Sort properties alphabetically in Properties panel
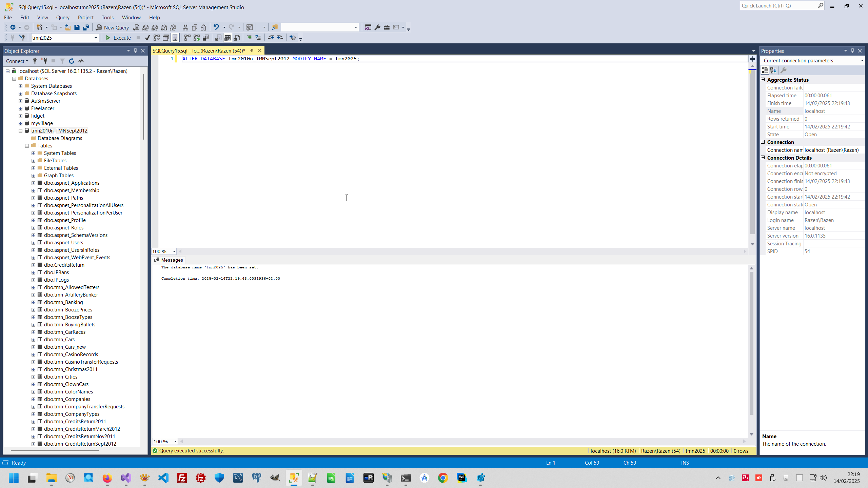This screenshot has width=868, height=488. pyautogui.click(x=773, y=70)
